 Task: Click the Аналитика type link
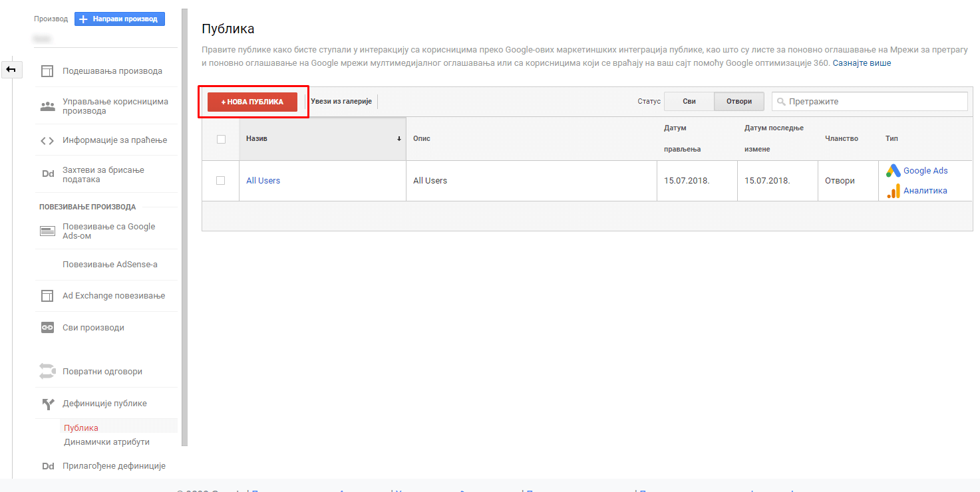pos(925,191)
